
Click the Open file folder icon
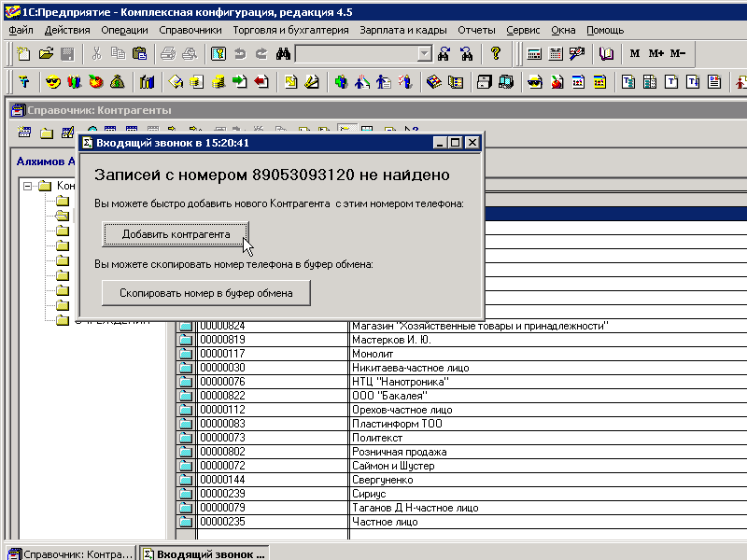coord(46,54)
